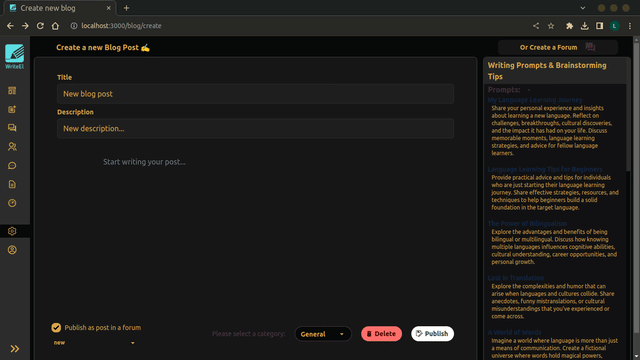Click the browser home icon

click(55, 26)
